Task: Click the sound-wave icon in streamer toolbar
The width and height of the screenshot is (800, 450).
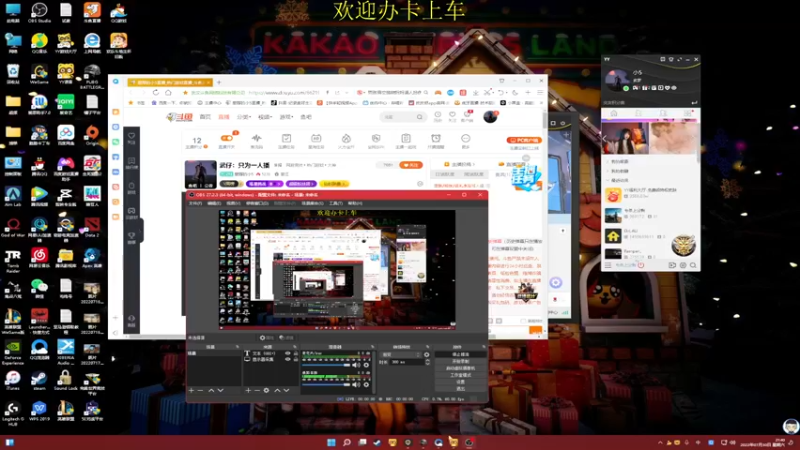Action: tap(256, 140)
